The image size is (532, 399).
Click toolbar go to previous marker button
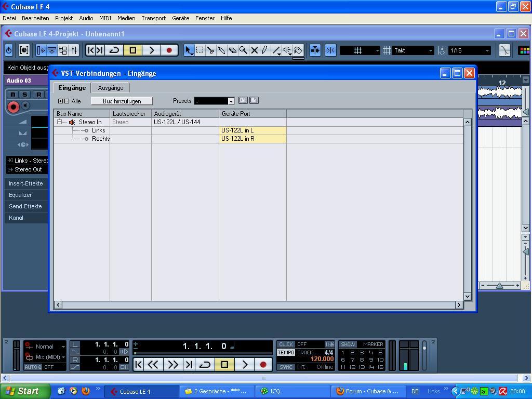90,50
